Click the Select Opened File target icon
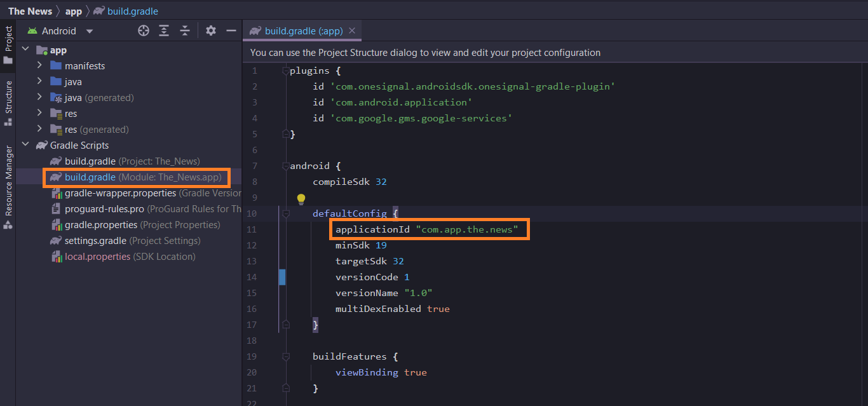 click(x=144, y=30)
